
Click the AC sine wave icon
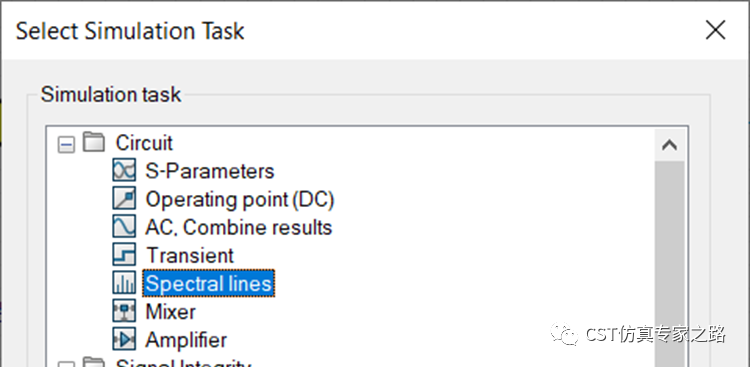[x=124, y=226]
